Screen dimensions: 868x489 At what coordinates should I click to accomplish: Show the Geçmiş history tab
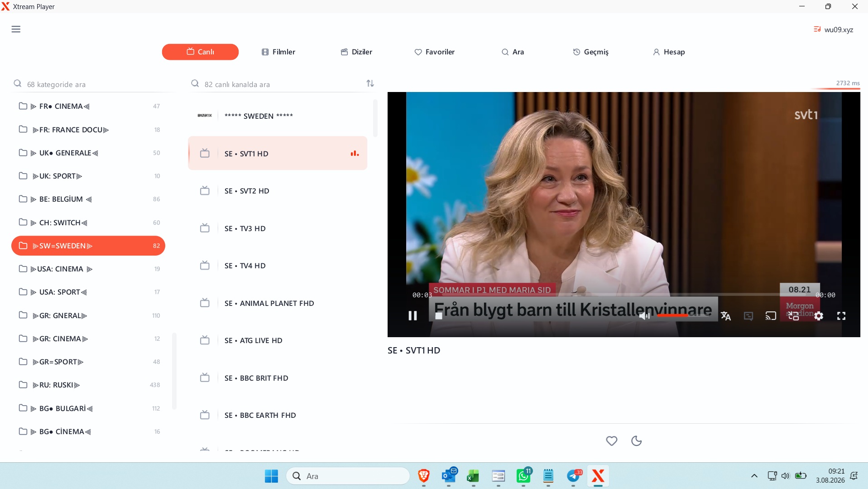591,52
